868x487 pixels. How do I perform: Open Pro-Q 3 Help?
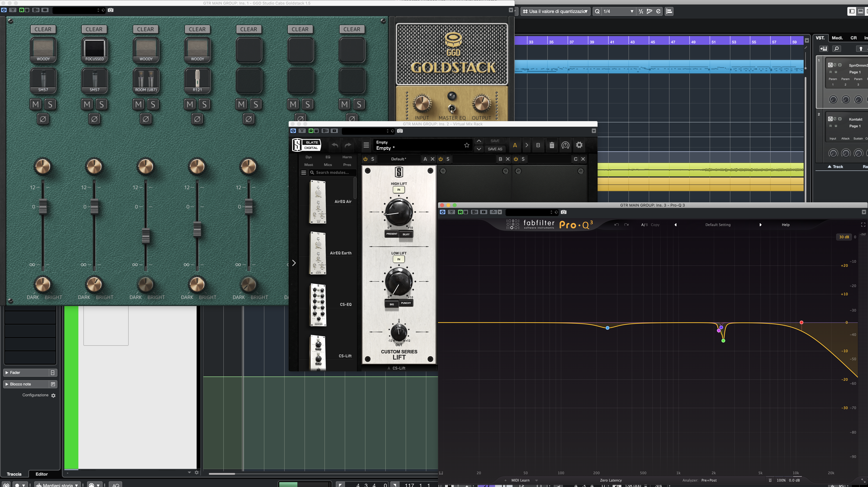(x=785, y=225)
